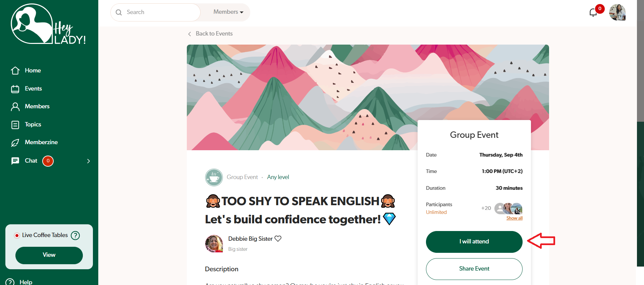Viewport: 644px width, 285px height.
Task: Open the notifications bell icon
Action: [593, 12]
